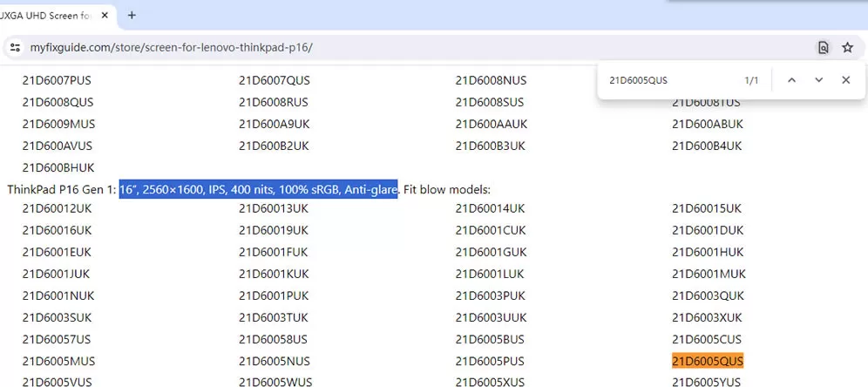Click model number 21D6003QUK

[708, 296]
